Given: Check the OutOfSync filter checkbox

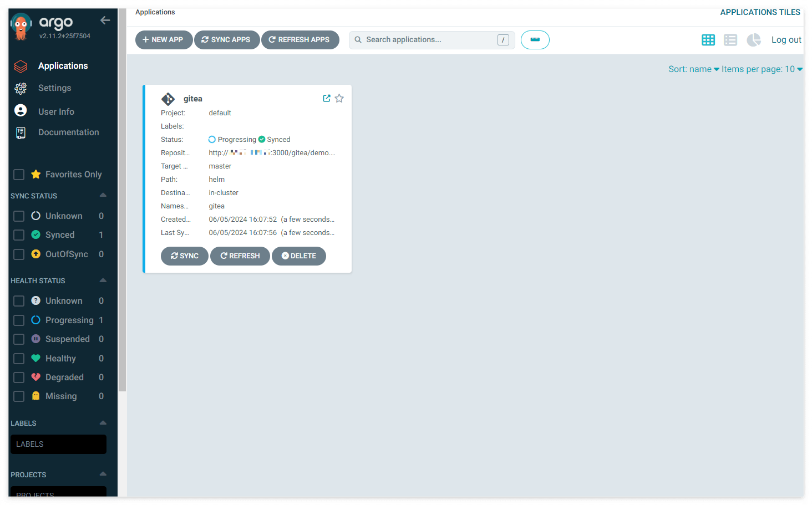Looking at the screenshot, I should coord(19,254).
